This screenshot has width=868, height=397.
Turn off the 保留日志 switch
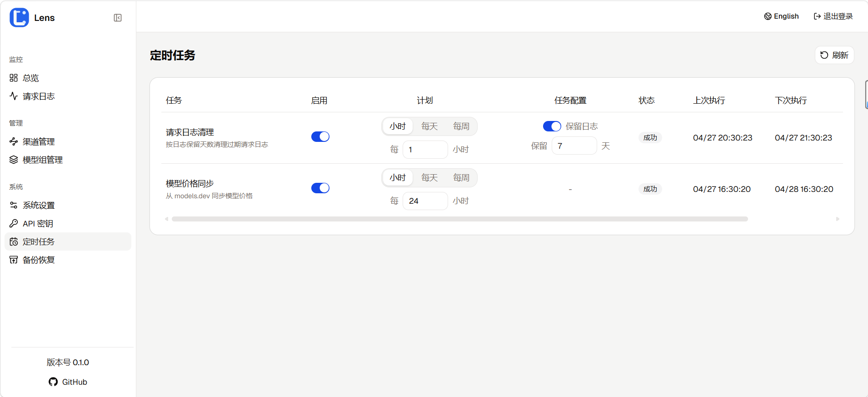pyautogui.click(x=552, y=126)
